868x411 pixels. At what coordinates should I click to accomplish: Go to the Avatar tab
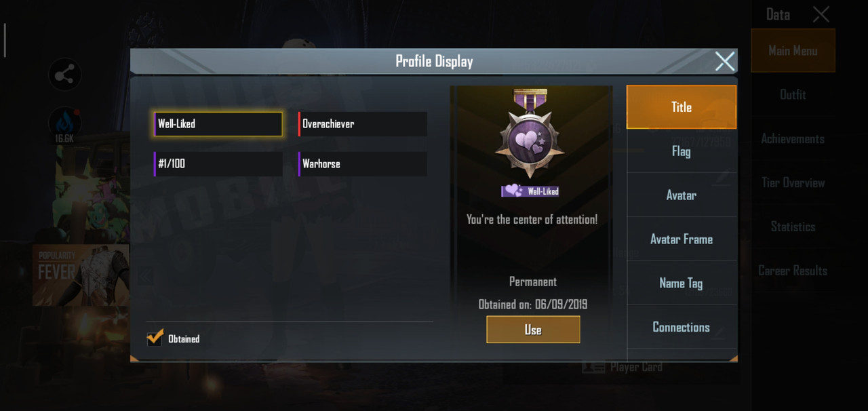point(682,195)
